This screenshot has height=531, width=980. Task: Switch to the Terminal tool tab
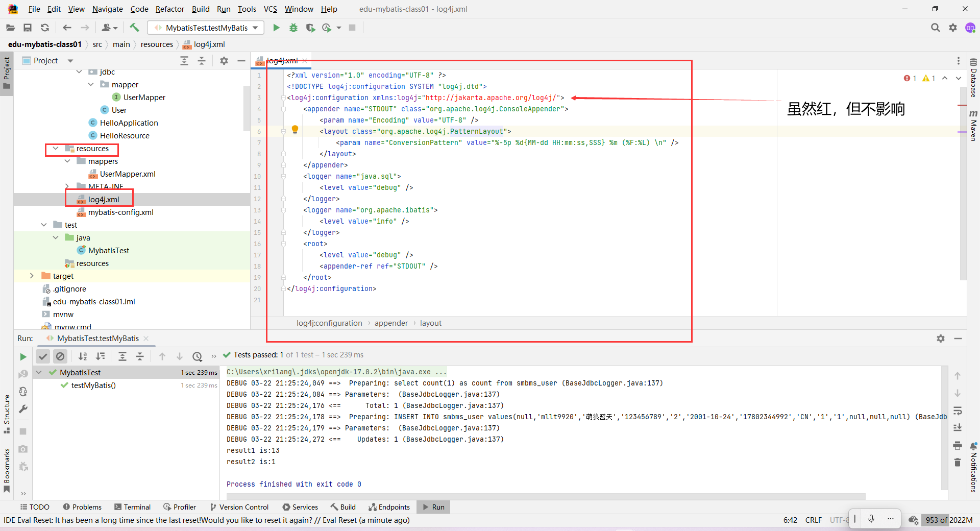[133, 507]
